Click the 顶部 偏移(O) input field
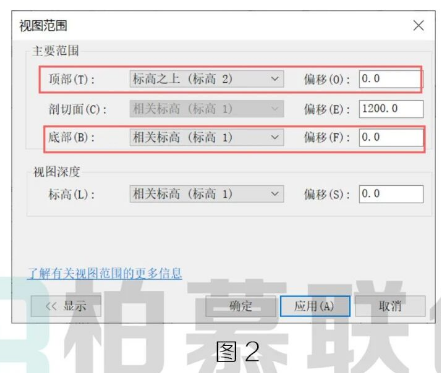This screenshot has height=373, width=441. click(x=391, y=79)
